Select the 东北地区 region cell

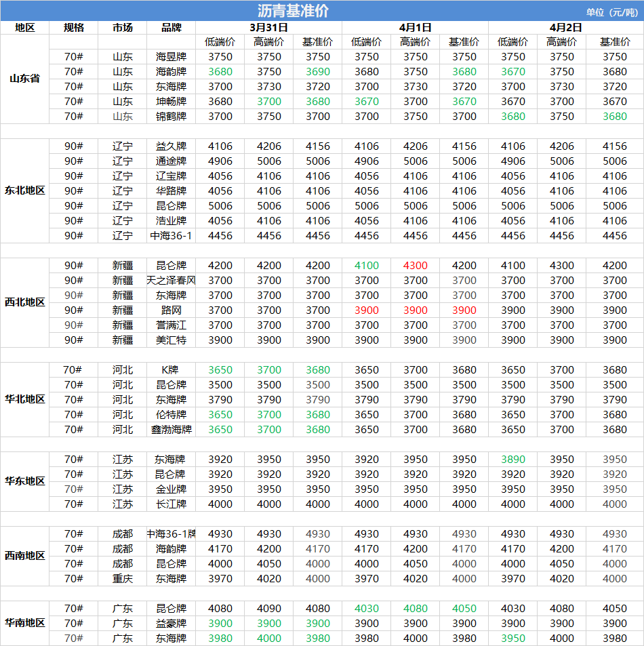click(x=24, y=190)
